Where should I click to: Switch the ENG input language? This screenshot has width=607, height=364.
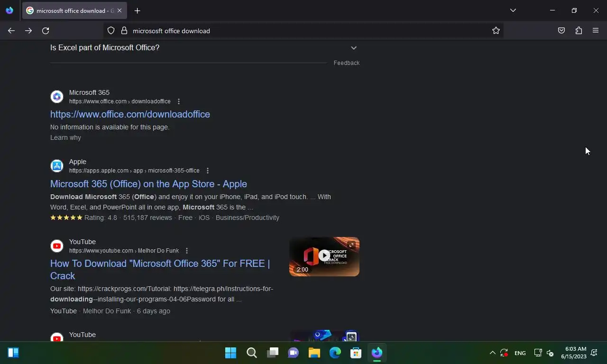pyautogui.click(x=520, y=353)
